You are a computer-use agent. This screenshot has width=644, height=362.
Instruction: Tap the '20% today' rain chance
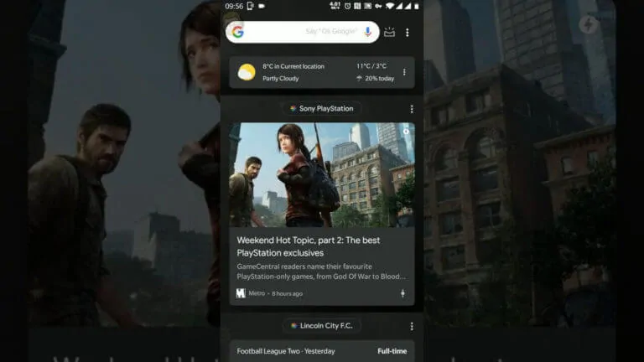[376, 79]
